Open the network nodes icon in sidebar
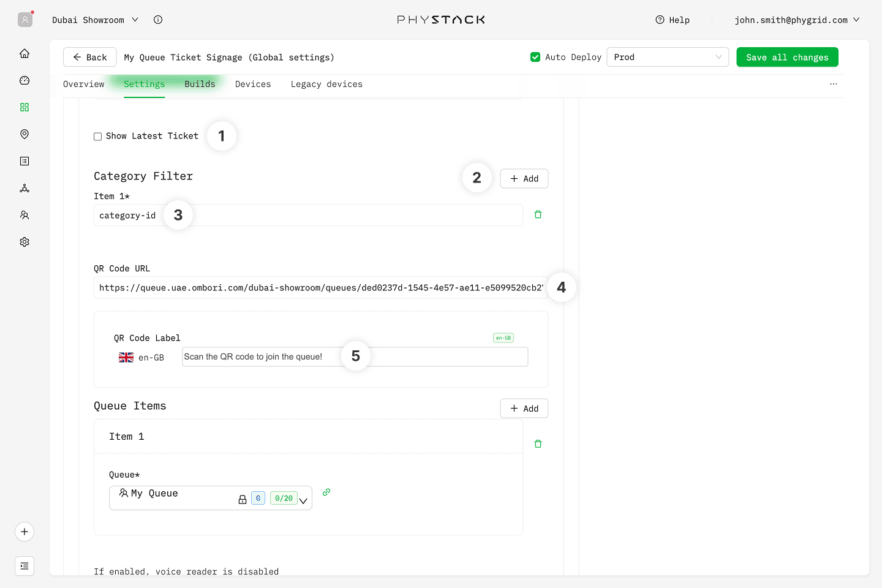Image resolution: width=882 pixels, height=588 pixels. point(24,188)
